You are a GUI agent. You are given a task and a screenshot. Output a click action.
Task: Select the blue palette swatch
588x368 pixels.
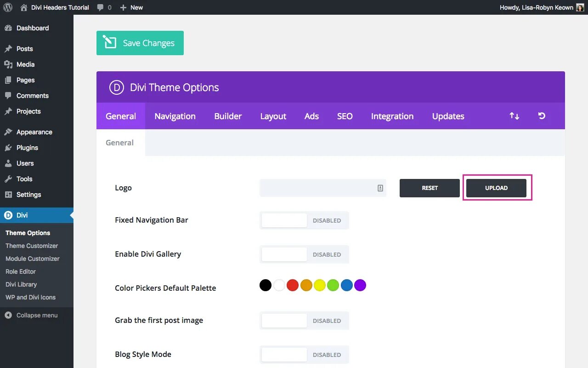pos(347,285)
